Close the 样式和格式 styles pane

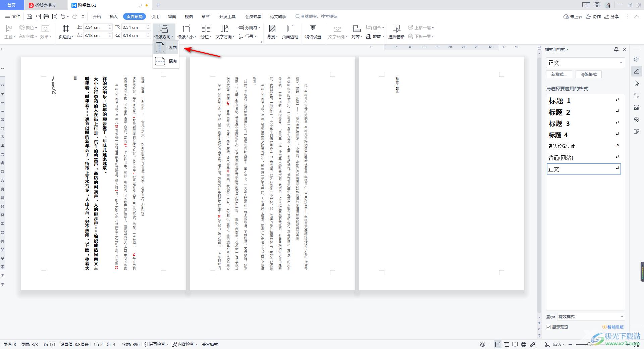625,49
